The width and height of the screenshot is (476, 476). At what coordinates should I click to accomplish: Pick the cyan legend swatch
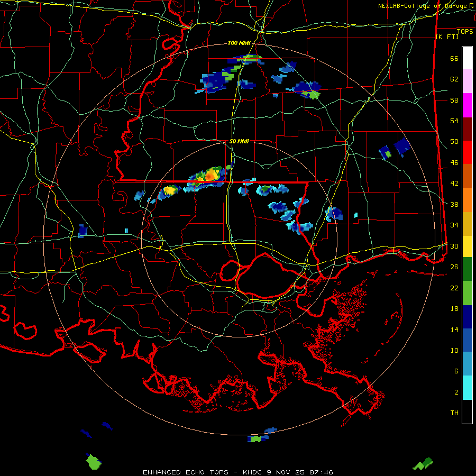point(467,388)
